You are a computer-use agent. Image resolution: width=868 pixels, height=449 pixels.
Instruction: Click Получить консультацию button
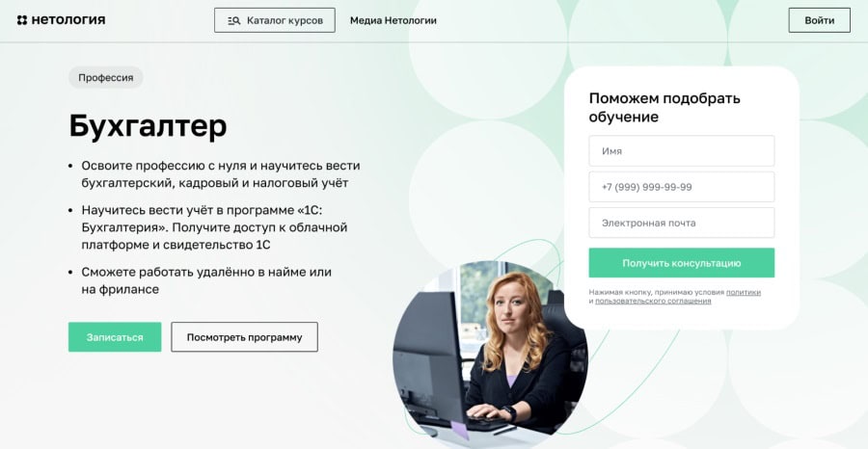[682, 263]
